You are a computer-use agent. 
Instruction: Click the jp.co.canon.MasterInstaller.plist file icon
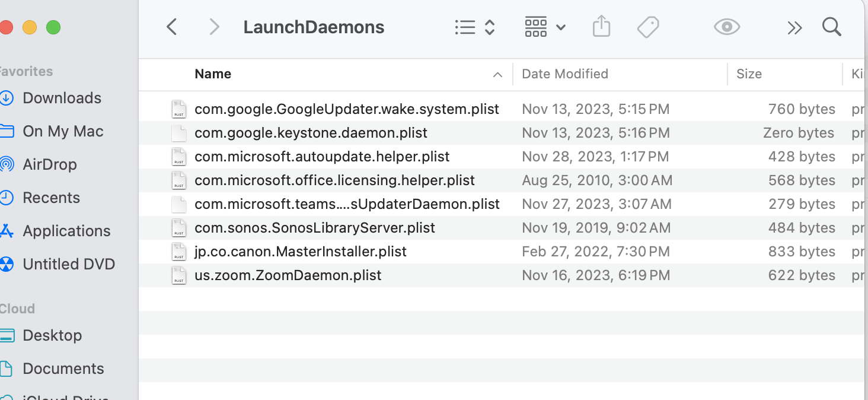click(179, 252)
